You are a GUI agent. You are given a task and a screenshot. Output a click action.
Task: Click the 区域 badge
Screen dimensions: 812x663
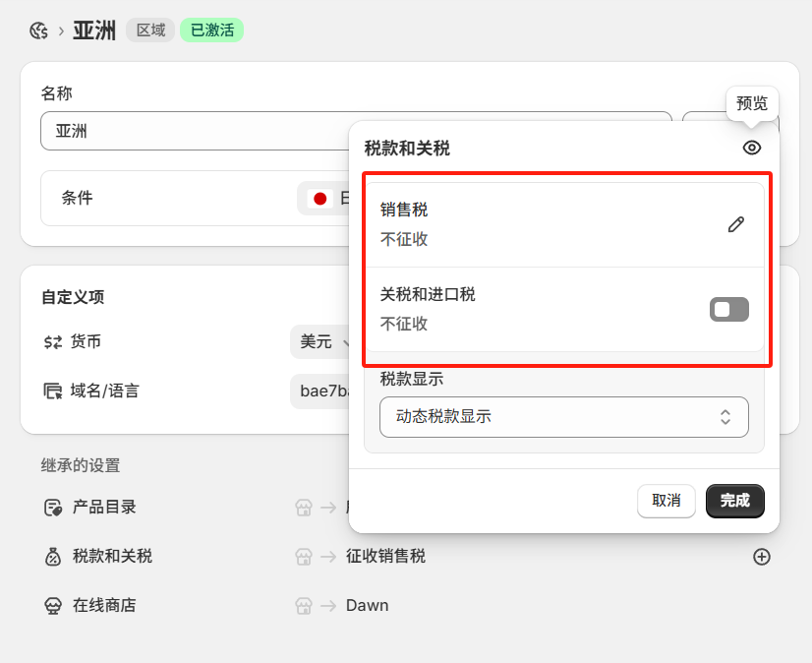point(149,30)
